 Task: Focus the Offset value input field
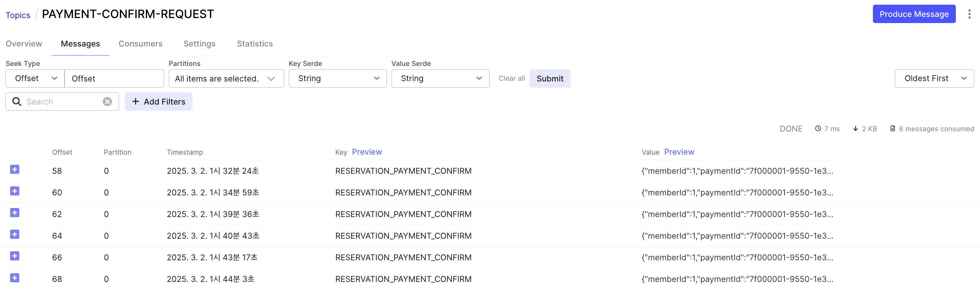pos(114,78)
